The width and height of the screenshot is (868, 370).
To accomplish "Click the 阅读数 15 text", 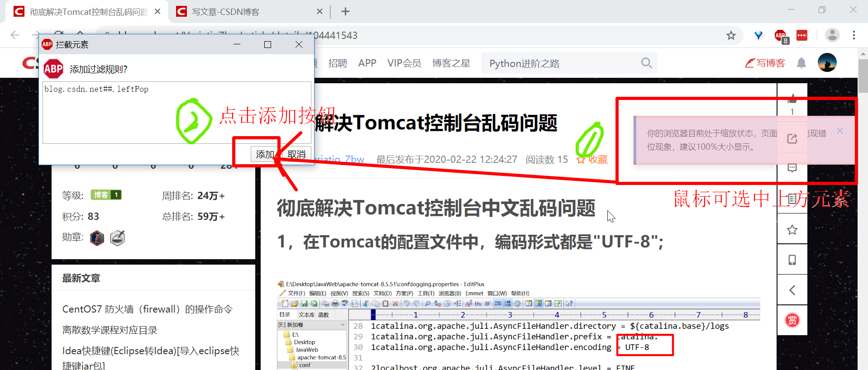I will [x=547, y=159].
